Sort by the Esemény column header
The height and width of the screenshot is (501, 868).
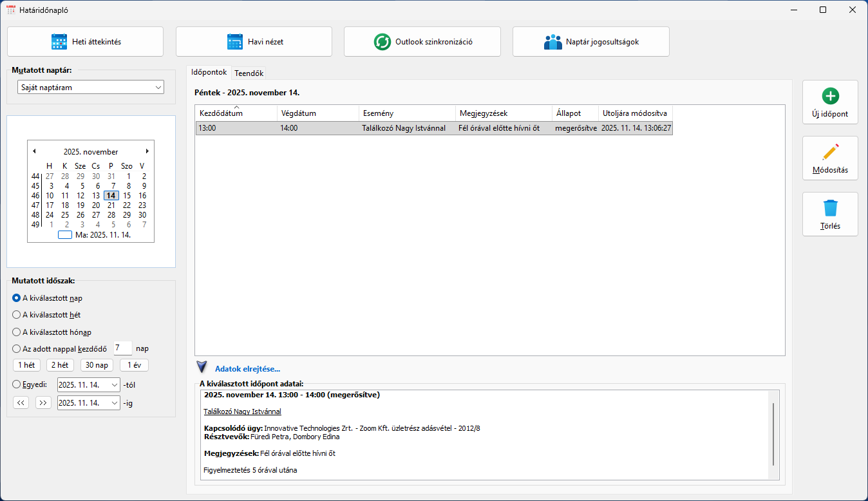click(x=406, y=113)
